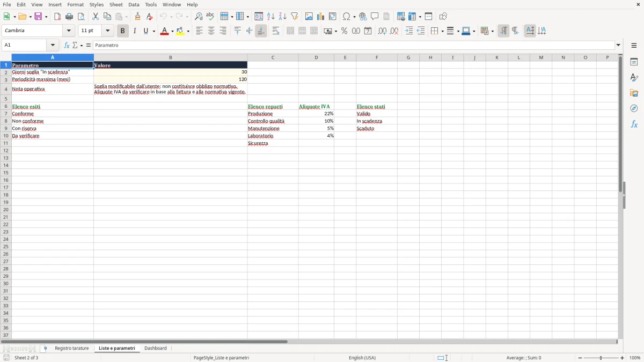This screenshot has height=362, width=644.
Task: Switch to the Dashboard sheet tab
Action: point(156,349)
